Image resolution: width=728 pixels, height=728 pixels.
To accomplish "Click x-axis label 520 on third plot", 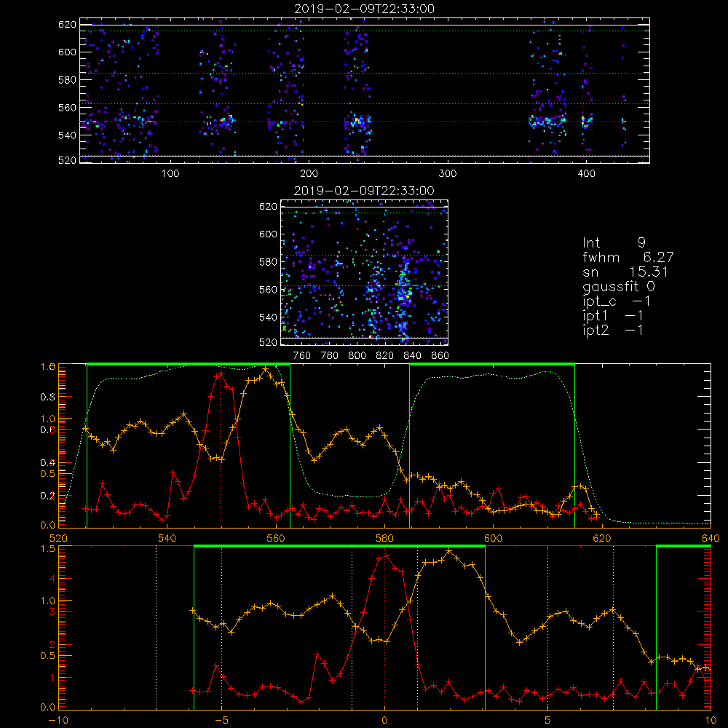I will click(58, 539).
